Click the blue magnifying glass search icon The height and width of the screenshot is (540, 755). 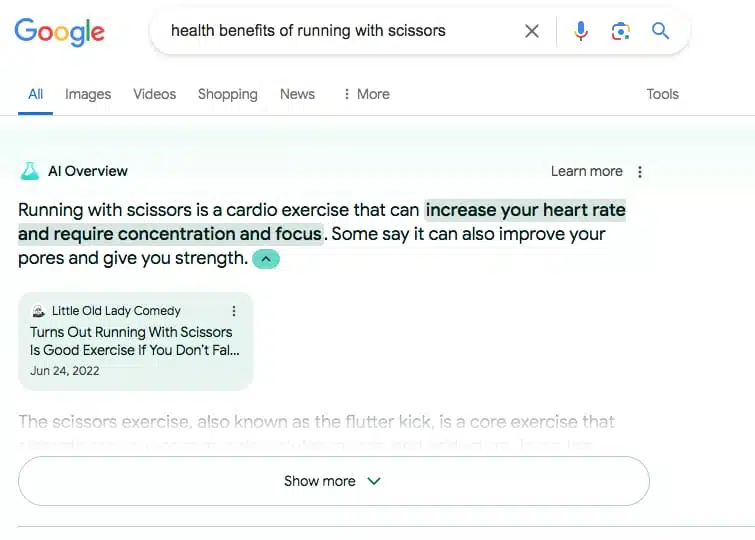(x=660, y=31)
